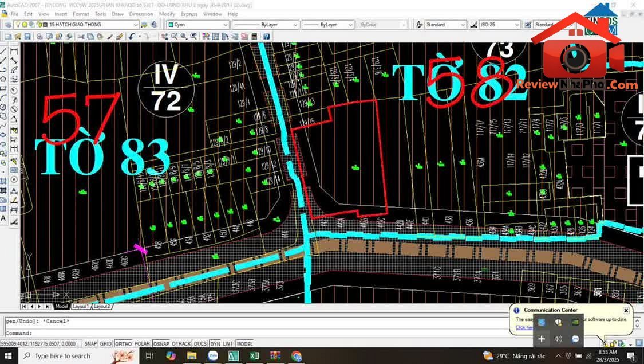Open the QuickCalc calculator icon
This screenshot has width=644, height=364.
tap(254, 37)
